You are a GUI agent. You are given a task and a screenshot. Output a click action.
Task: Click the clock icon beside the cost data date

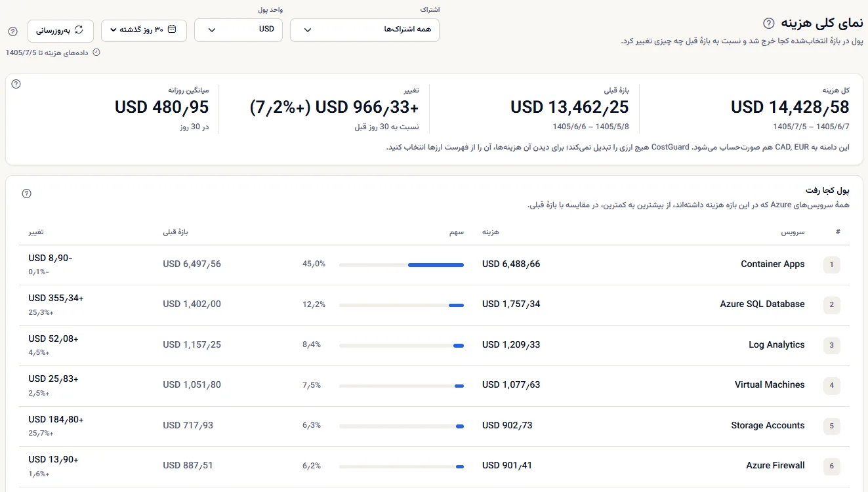(97, 52)
